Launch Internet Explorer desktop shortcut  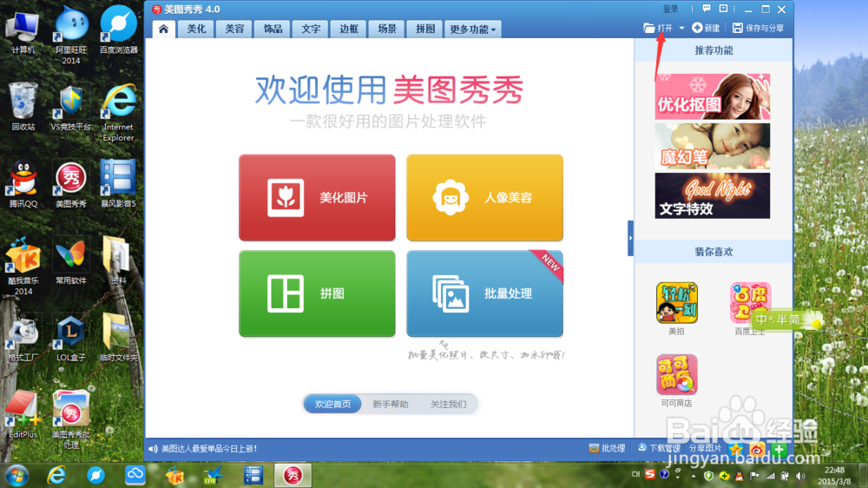118,112
